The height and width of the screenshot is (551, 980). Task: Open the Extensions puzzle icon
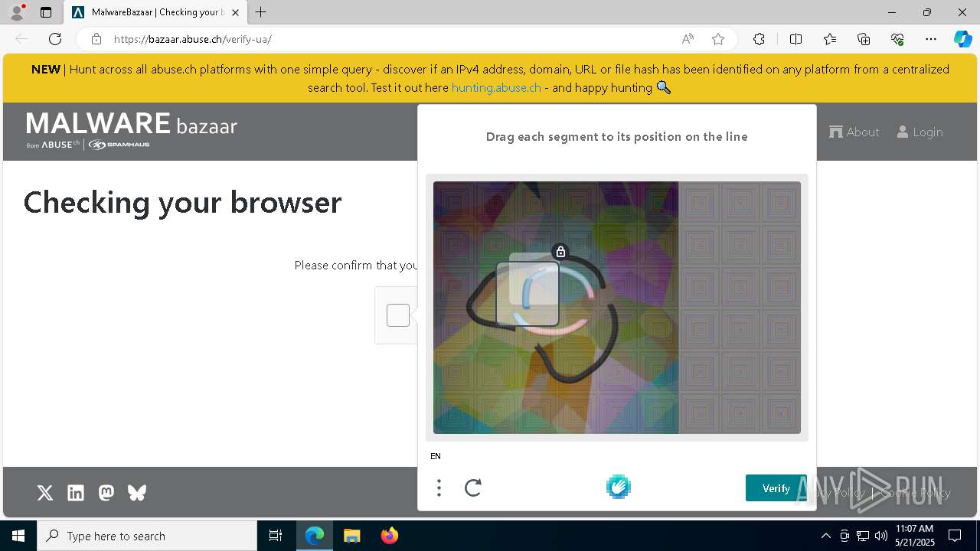click(x=759, y=39)
